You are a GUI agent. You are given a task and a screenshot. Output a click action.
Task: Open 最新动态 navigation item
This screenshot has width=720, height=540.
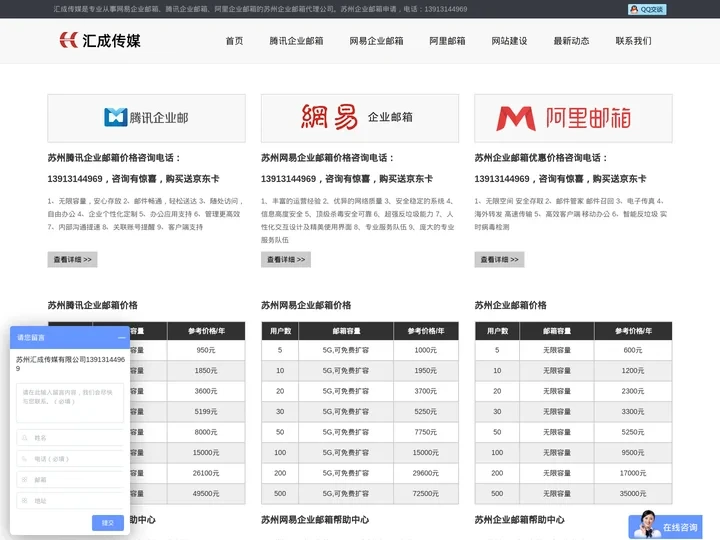coord(571,41)
